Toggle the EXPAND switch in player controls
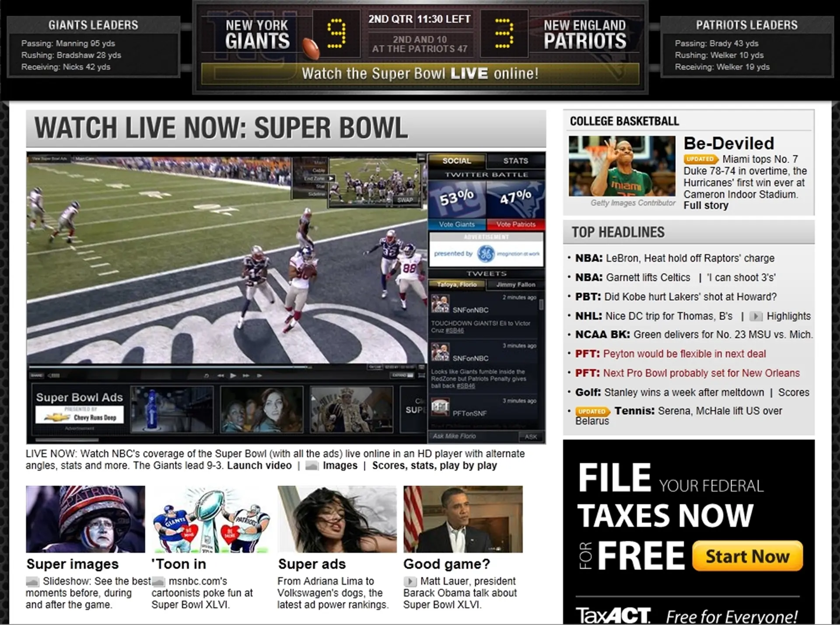The image size is (840, 625). [x=401, y=375]
